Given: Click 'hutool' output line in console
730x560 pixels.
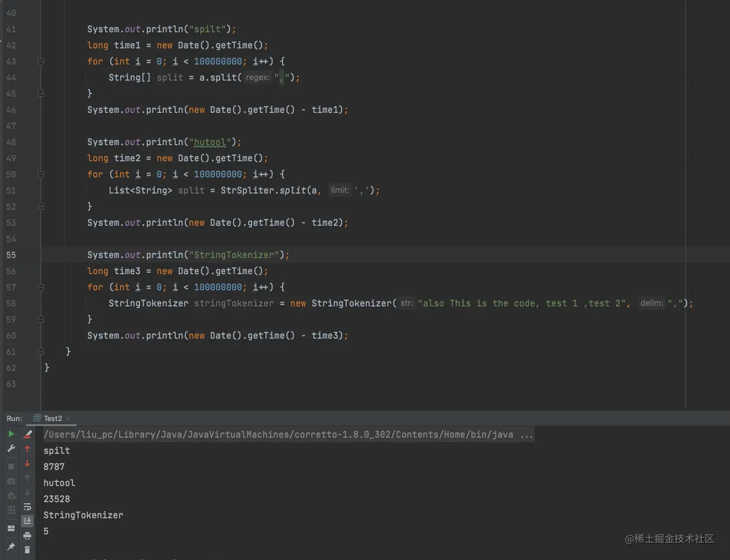Looking at the screenshot, I should click(x=60, y=483).
